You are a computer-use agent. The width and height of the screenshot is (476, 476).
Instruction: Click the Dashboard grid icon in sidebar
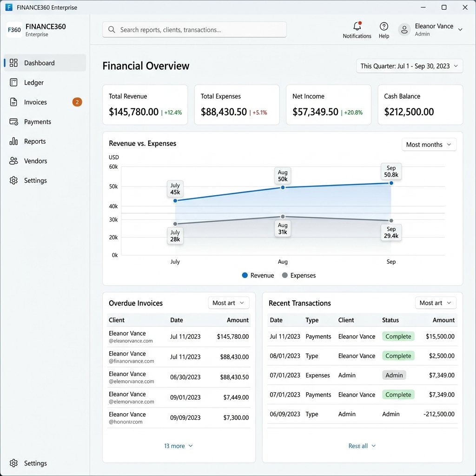tap(13, 63)
